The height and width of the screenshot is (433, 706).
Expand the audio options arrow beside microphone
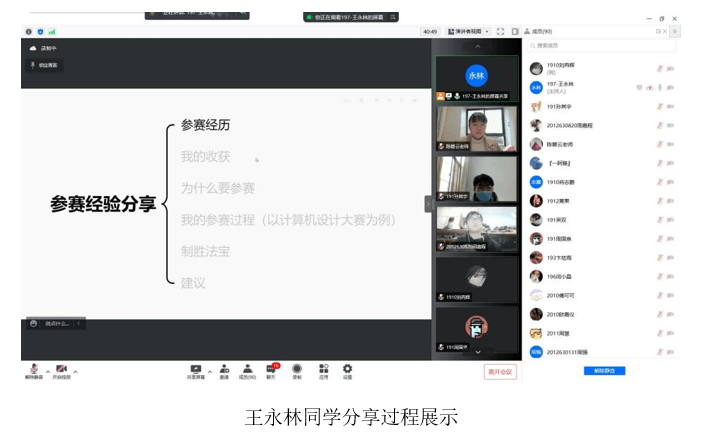(47, 372)
